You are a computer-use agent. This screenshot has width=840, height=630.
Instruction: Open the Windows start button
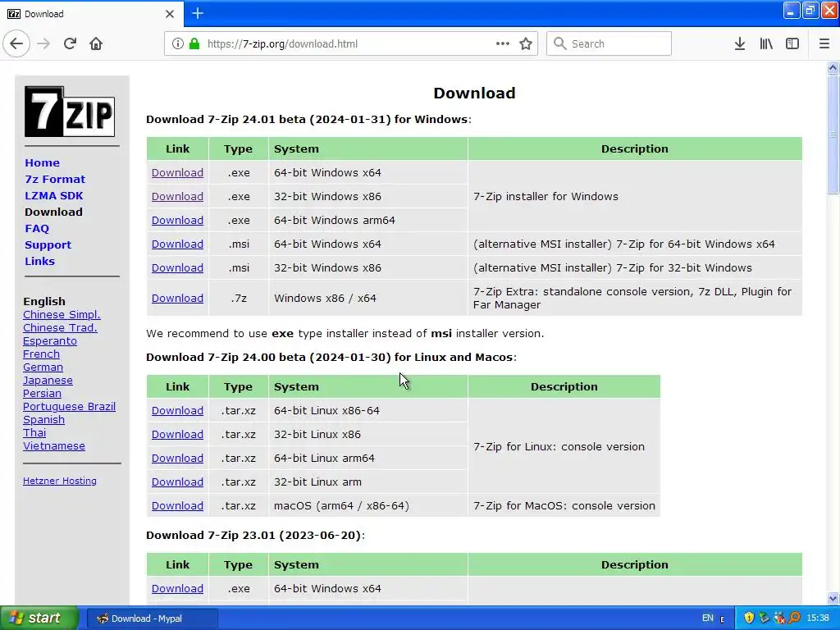point(39,618)
